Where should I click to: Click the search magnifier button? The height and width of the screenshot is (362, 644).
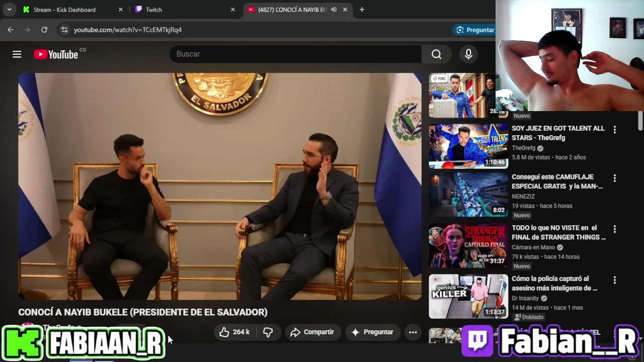click(x=436, y=54)
